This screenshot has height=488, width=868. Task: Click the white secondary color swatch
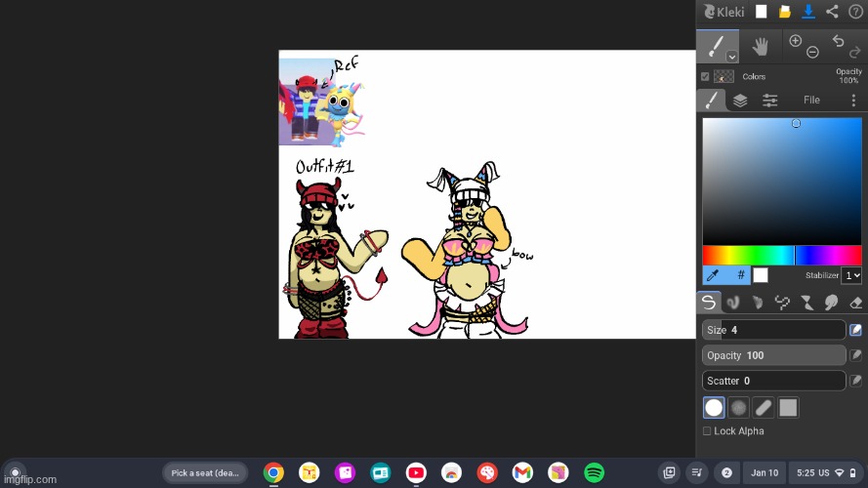[x=761, y=275]
